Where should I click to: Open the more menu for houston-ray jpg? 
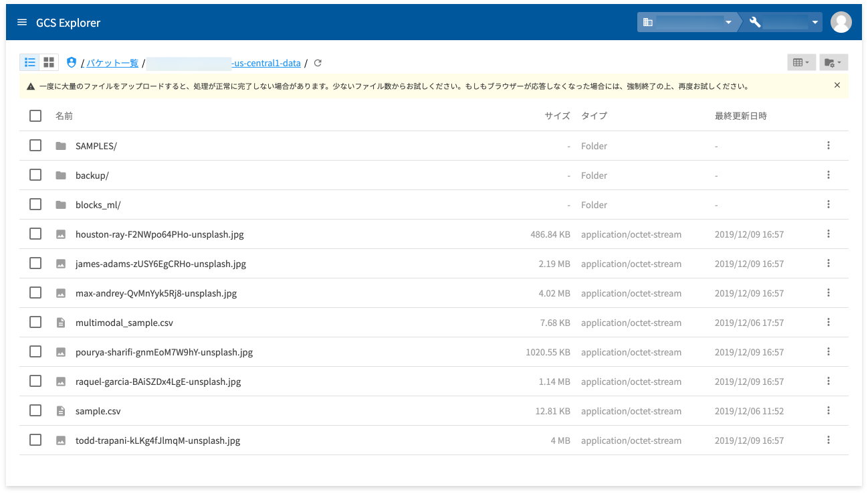pyautogui.click(x=829, y=234)
